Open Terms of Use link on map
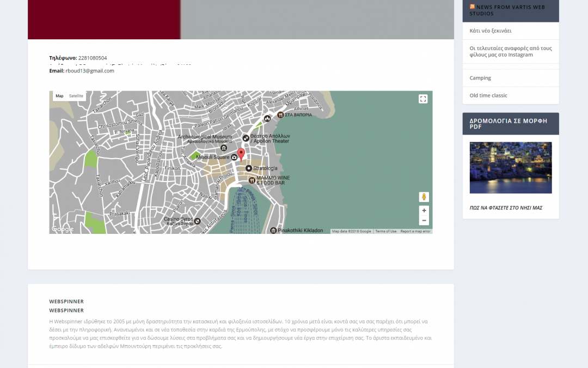 385,231
